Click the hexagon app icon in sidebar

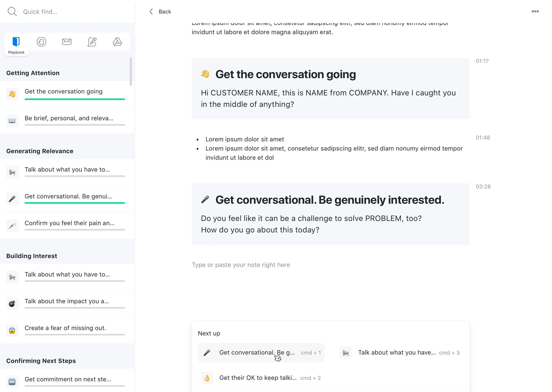[x=41, y=42]
